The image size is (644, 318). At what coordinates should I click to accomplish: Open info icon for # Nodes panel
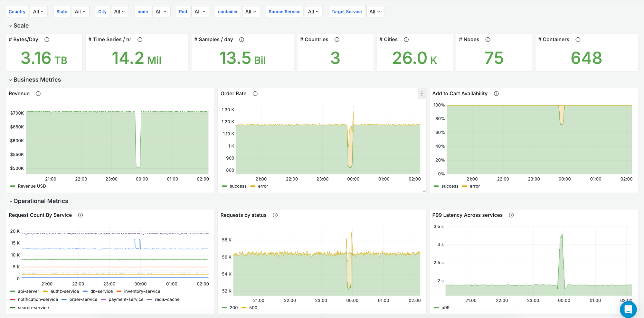tap(488, 40)
